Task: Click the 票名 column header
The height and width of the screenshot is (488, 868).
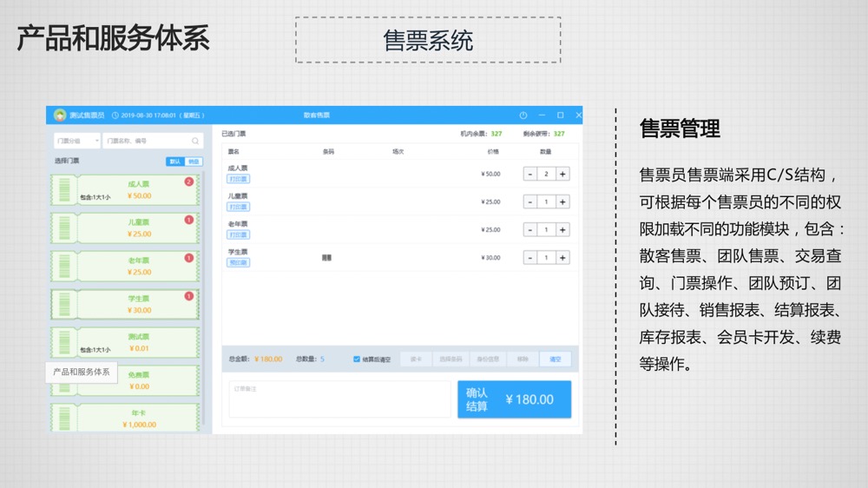Action: [233, 151]
